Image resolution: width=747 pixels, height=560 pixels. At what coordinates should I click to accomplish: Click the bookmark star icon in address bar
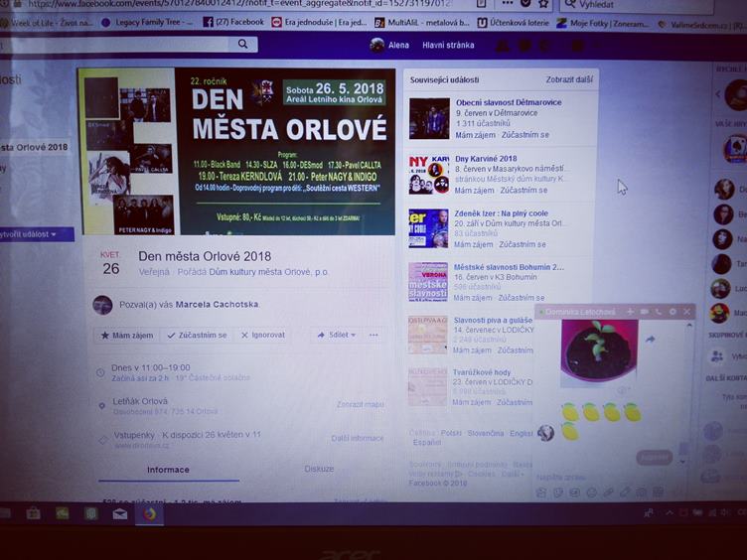542,4
